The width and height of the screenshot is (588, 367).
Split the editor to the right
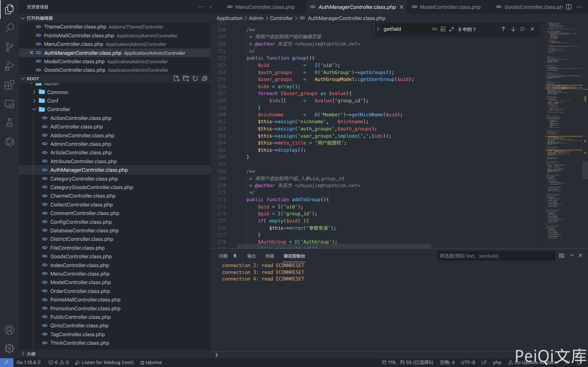(x=569, y=7)
